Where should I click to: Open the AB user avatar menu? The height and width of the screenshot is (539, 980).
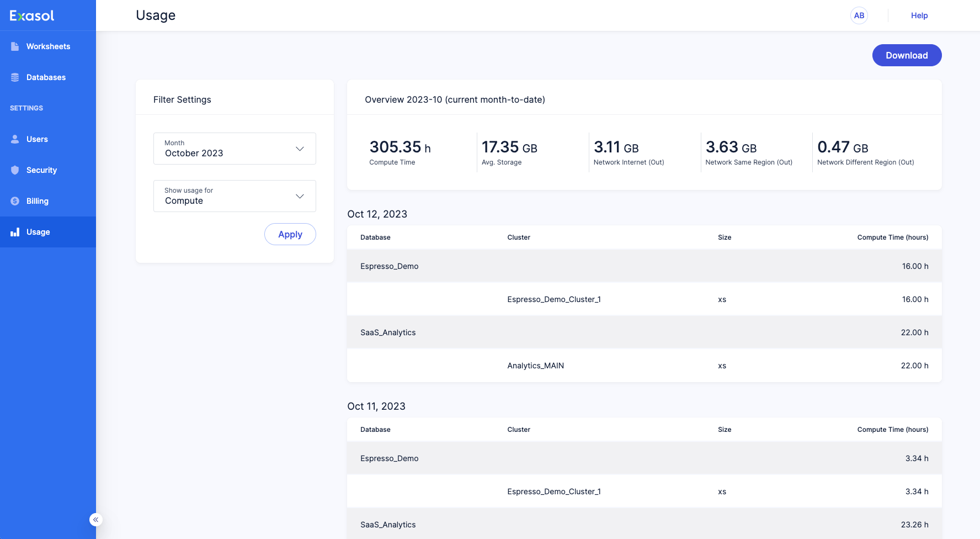[x=859, y=15]
